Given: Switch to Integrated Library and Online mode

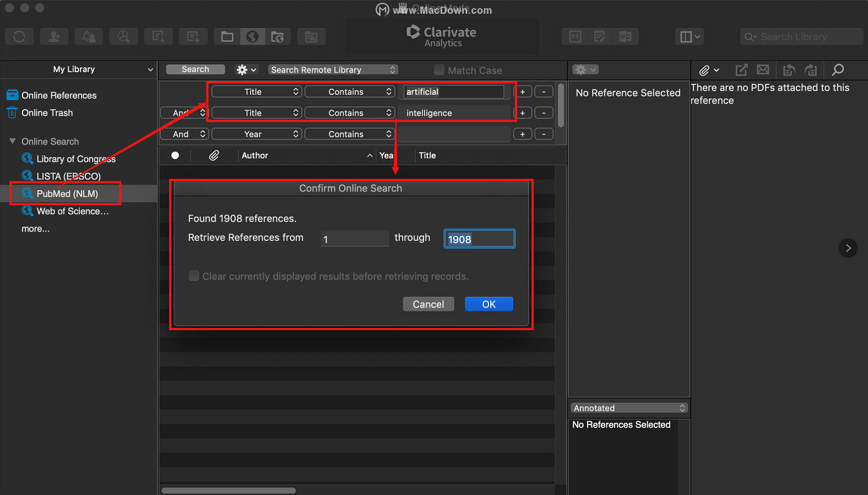Looking at the screenshot, I should (278, 36).
